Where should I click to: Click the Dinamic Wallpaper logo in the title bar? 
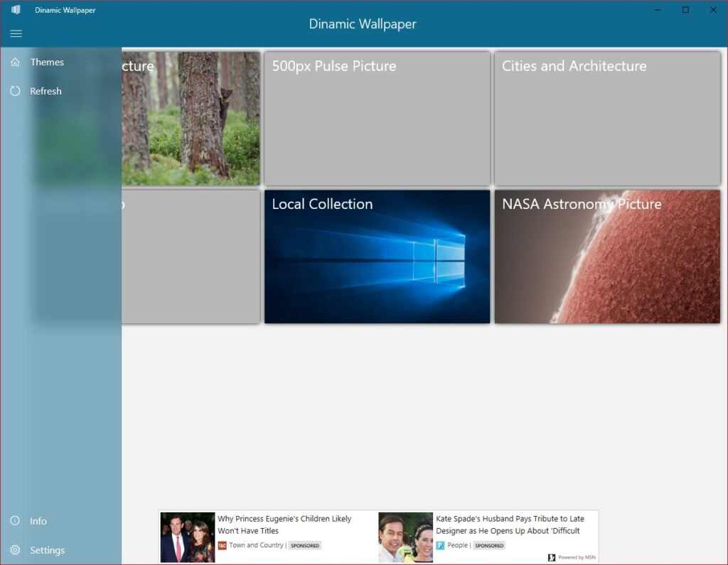[16, 10]
